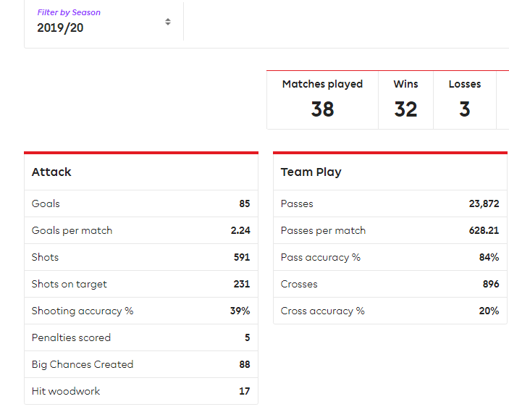Select the Passes row in Team Play
The image size is (509, 420).
pos(390,204)
